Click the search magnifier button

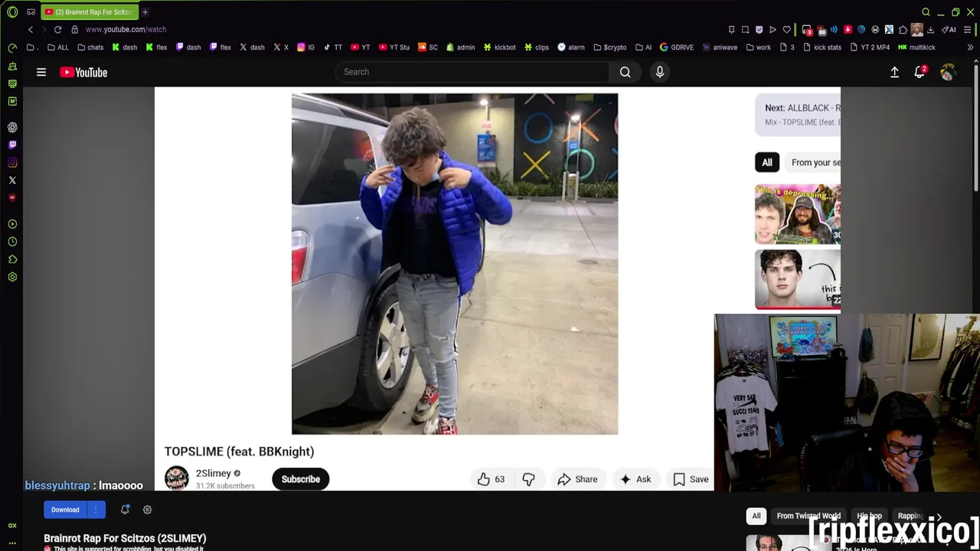click(x=626, y=72)
